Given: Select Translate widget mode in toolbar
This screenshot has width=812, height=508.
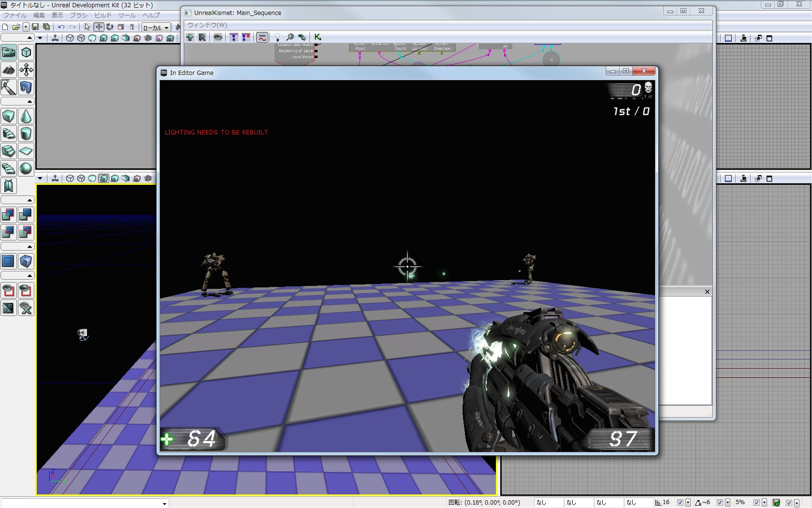Looking at the screenshot, I should tap(99, 27).
